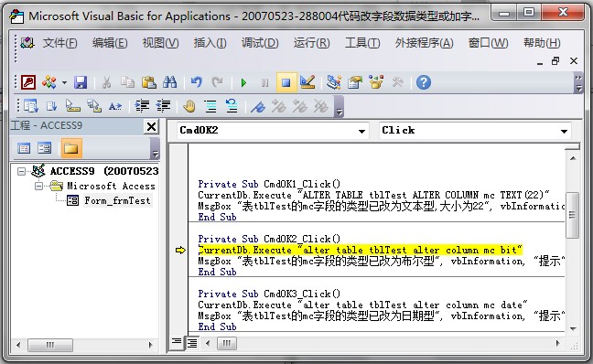Switch to Procedure View at the bottom left

click(x=177, y=342)
